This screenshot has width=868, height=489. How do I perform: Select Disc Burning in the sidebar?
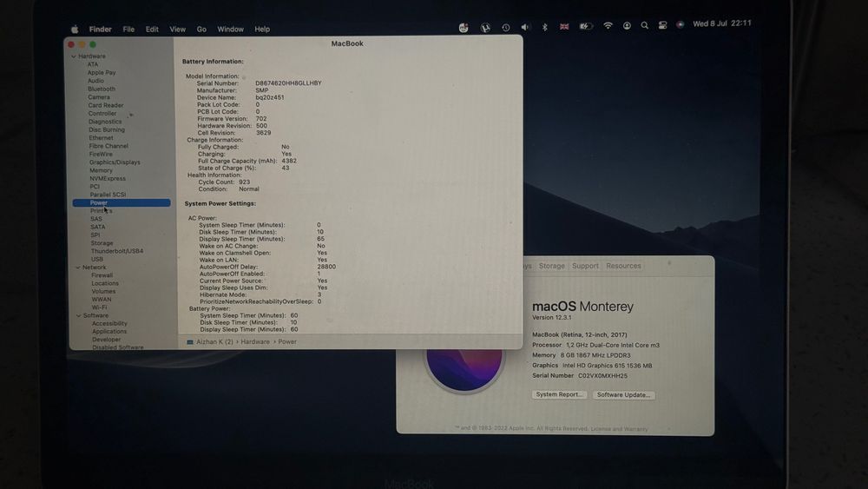(x=107, y=129)
